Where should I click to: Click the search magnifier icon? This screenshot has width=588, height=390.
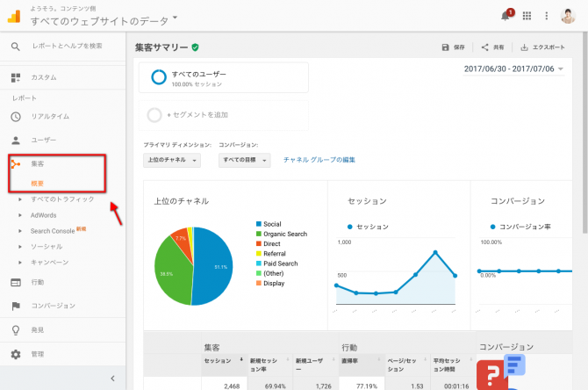tap(16, 47)
